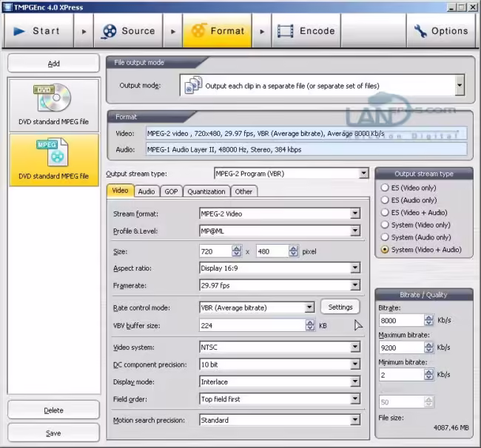The height and width of the screenshot is (448, 481).
Task: Click the height 480 field
Action: coord(273,251)
